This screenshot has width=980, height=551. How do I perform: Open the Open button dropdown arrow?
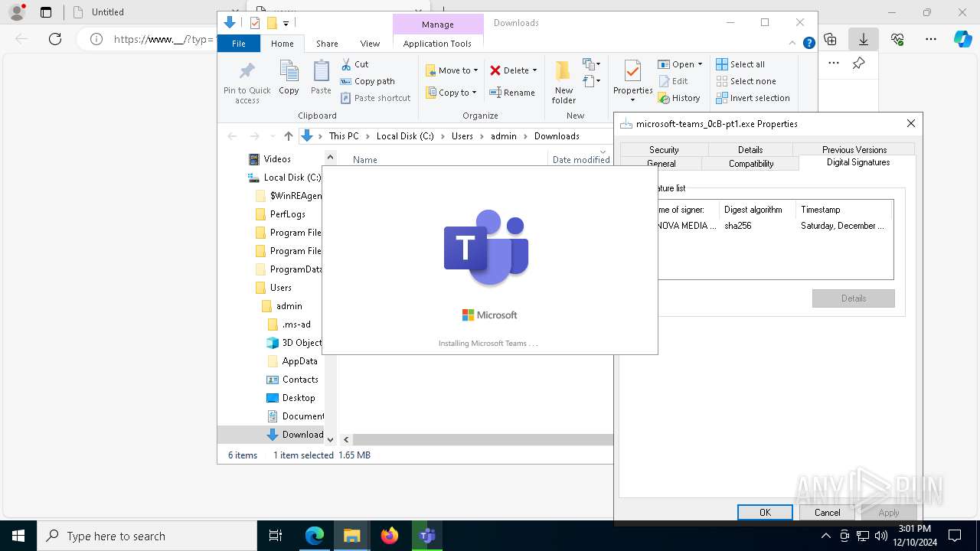click(x=700, y=64)
